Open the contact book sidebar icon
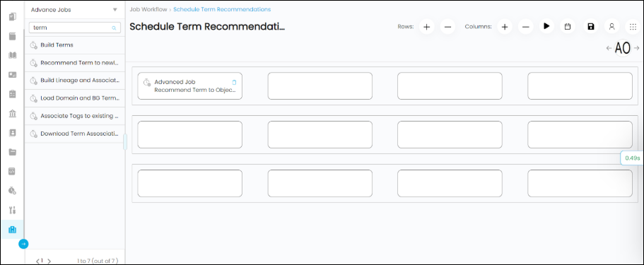The height and width of the screenshot is (265, 644). (12, 133)
